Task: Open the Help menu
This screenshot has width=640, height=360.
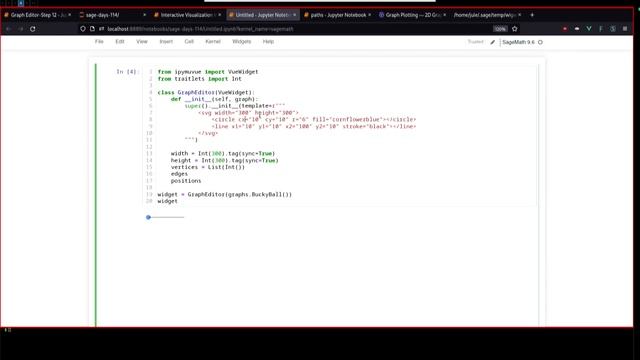Action: [x=268, y=42]
